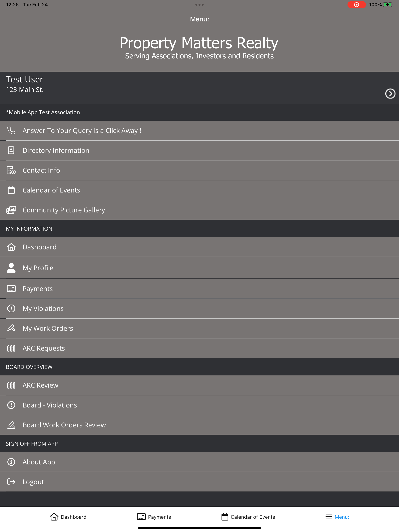Screen dimensions: 399x532
Task: Open ARC Requests
Action: point(199,348)
